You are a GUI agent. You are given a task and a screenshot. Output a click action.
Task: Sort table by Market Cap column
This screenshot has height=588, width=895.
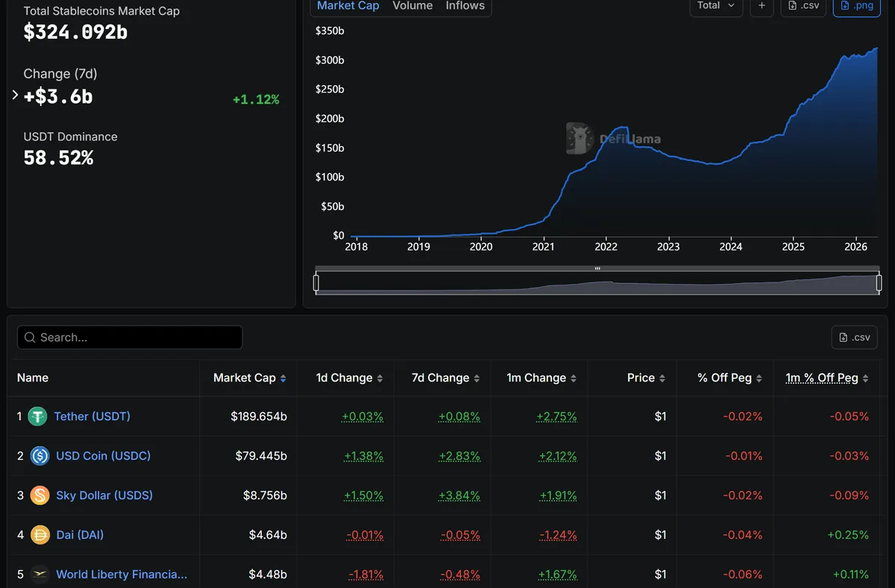click(x=249, y=378)
